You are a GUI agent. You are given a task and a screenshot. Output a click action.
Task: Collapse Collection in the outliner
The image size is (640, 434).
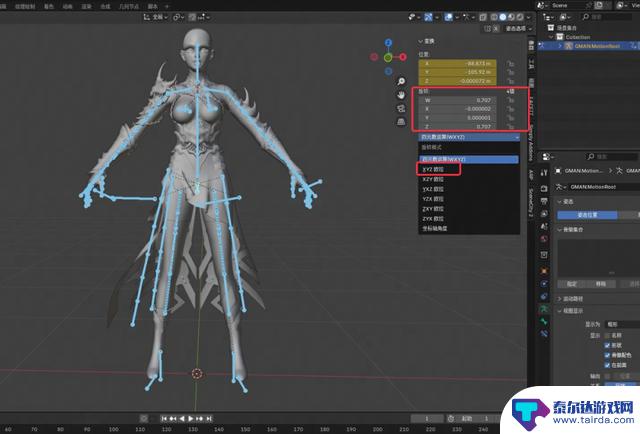551,37
